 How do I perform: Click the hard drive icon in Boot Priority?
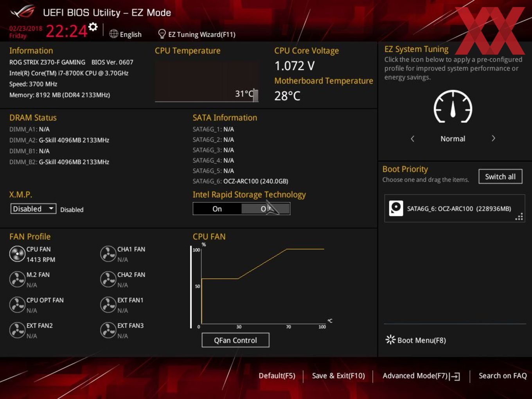396,208
